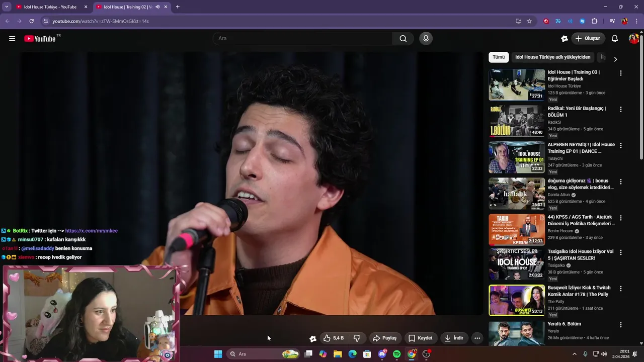Open the Extensions puzzle menu
644x362 pixels.
click(x=594, y=21)
